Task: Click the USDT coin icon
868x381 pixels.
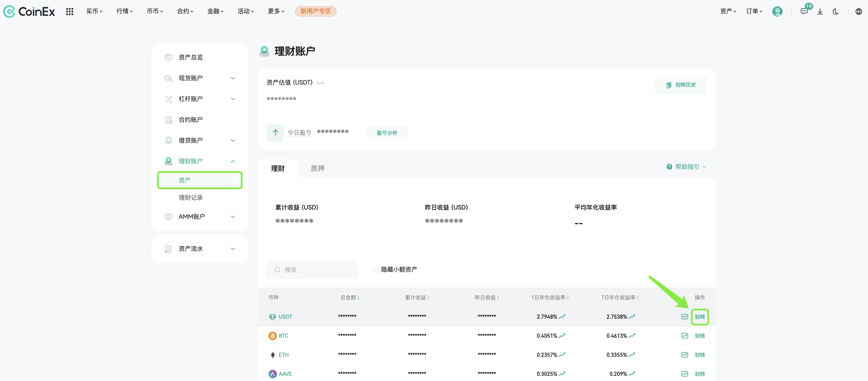Action: (x=272, y=317)
